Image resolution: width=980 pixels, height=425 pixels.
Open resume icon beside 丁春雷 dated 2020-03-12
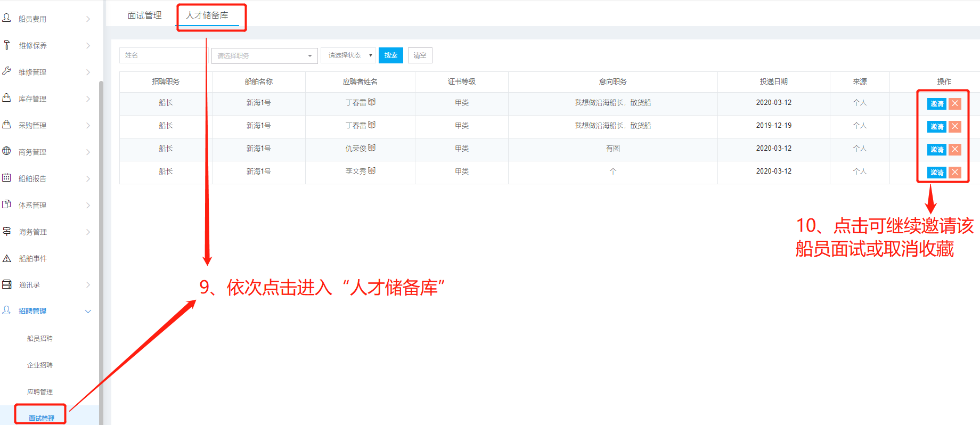point(372,102)
